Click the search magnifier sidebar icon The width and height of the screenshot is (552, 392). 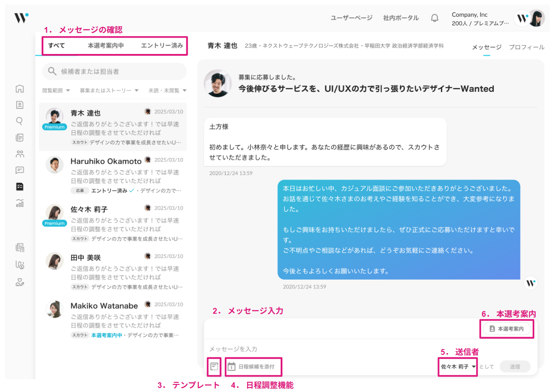click(x=19, y=121)
